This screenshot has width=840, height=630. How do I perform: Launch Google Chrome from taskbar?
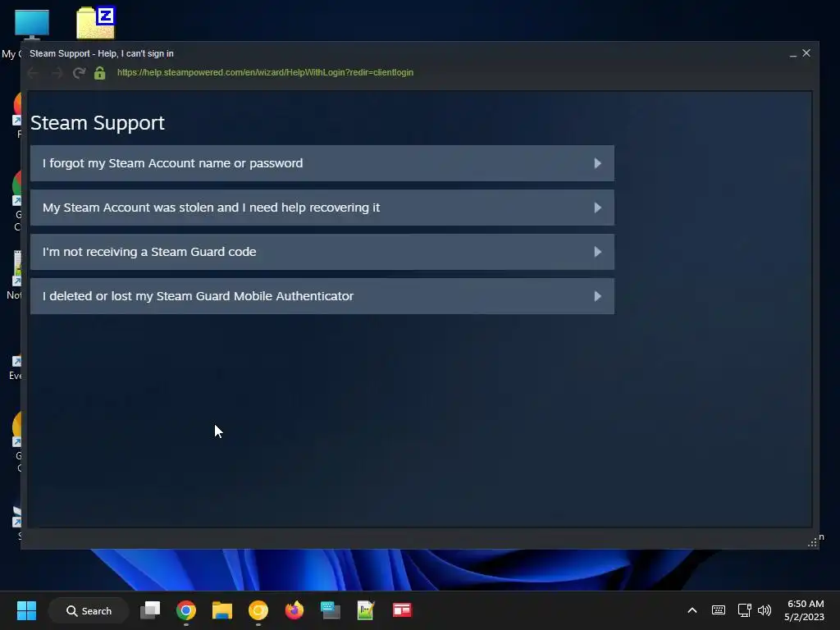pyautogui.click(x=186, y=610)
